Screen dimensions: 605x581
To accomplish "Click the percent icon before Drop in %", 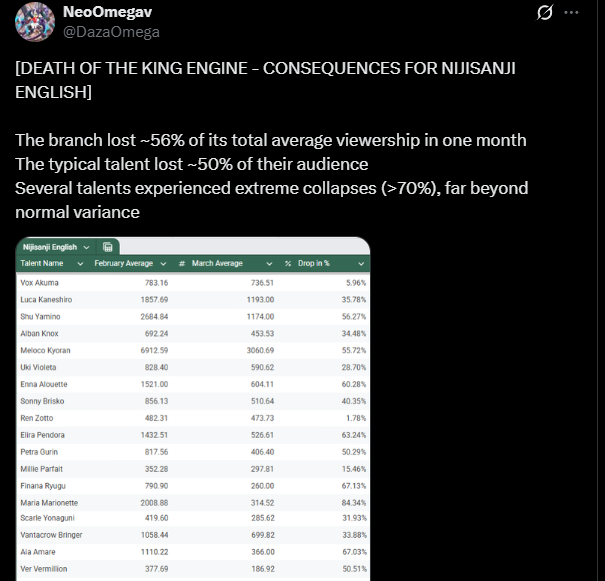I will (288, 263).
